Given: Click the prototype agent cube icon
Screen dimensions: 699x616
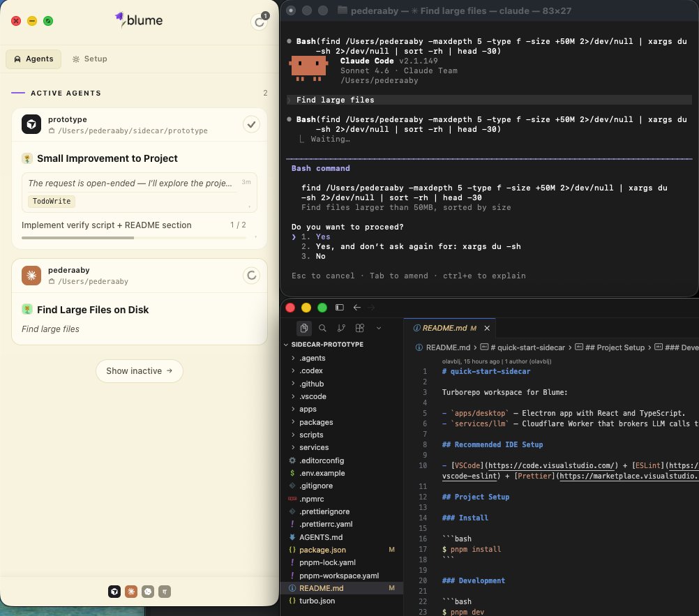Looking at the screenshot, I should coord(31,124).
